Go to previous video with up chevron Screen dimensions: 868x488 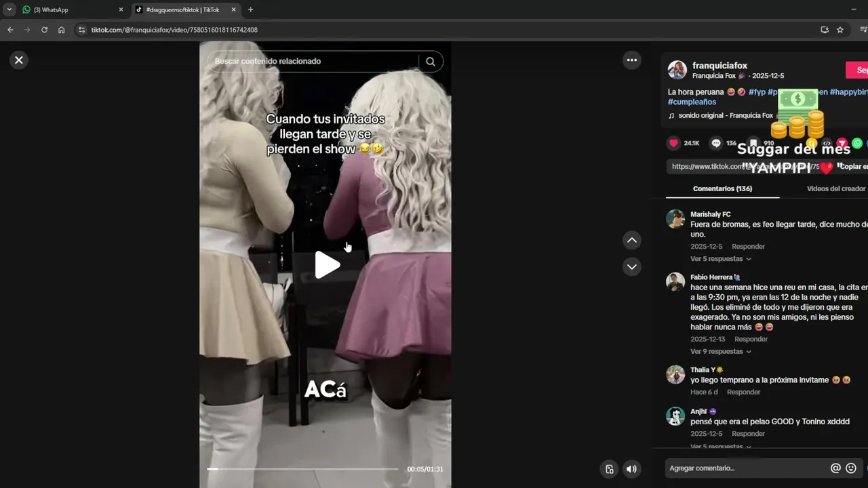[x=632, y=240]
